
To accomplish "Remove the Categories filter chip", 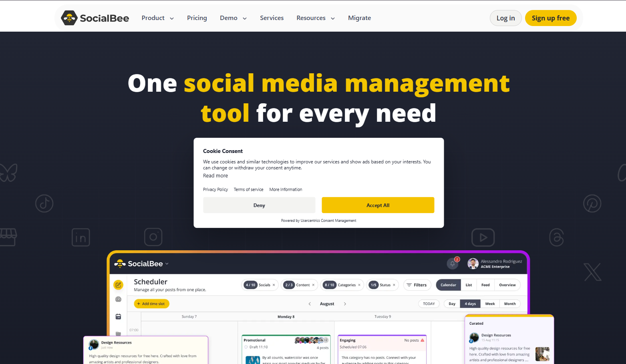I will (x=359, y=285).
